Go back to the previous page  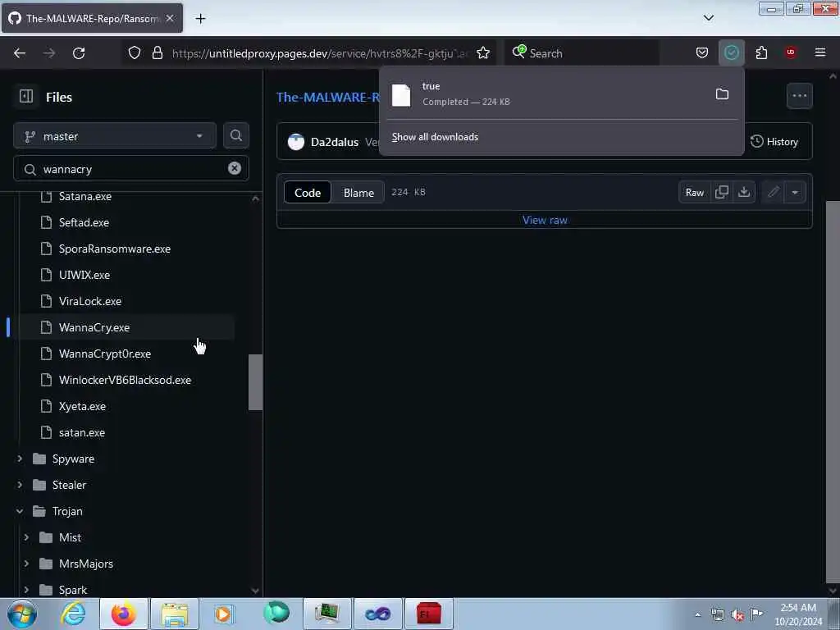[20, 52]
